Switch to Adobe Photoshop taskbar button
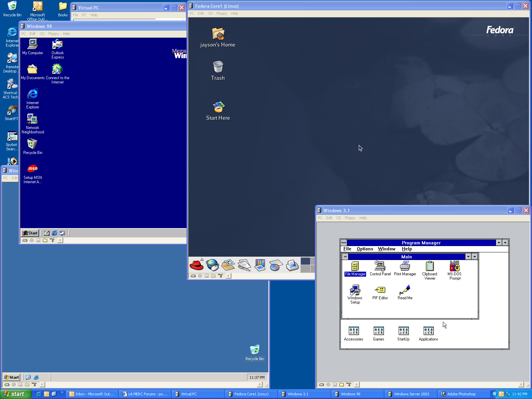The image size is (532, 399). tap(464, 394)
